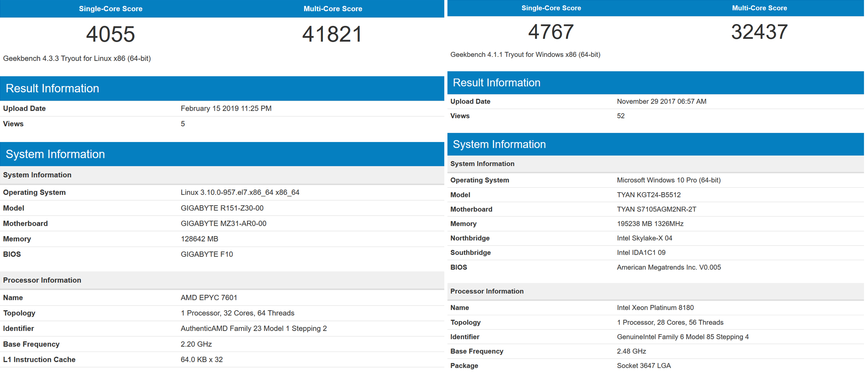The height and width of the screenshot is (372, 868).
Task: Click the right Multi-Core score 32437
Action: coord(759,32)
